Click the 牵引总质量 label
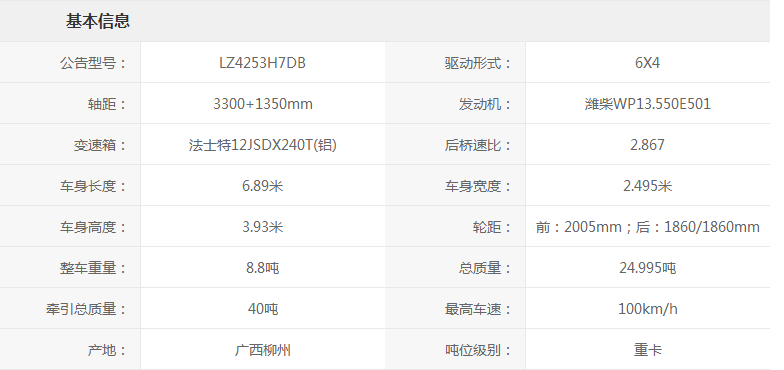Screen dimensions: 784x370 tap(86, 309)
